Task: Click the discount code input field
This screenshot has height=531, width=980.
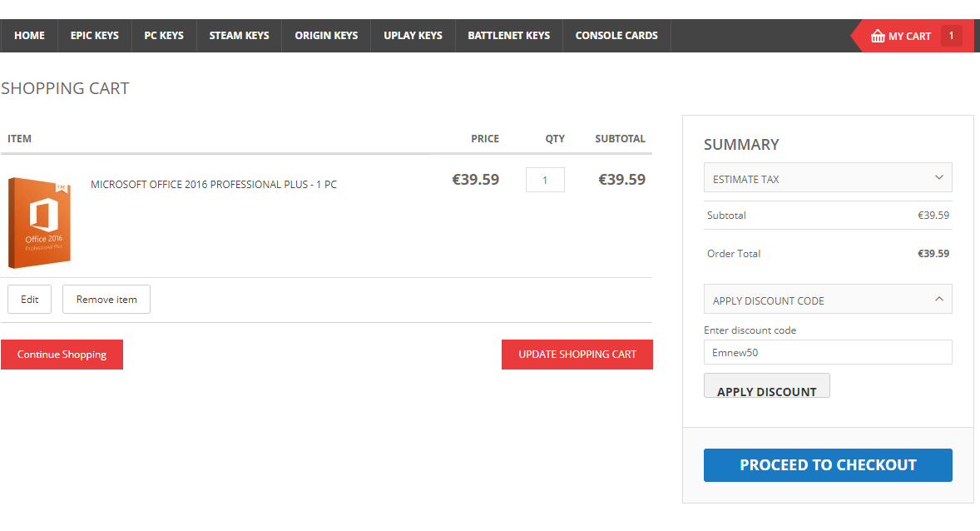Action: (827, 352)
